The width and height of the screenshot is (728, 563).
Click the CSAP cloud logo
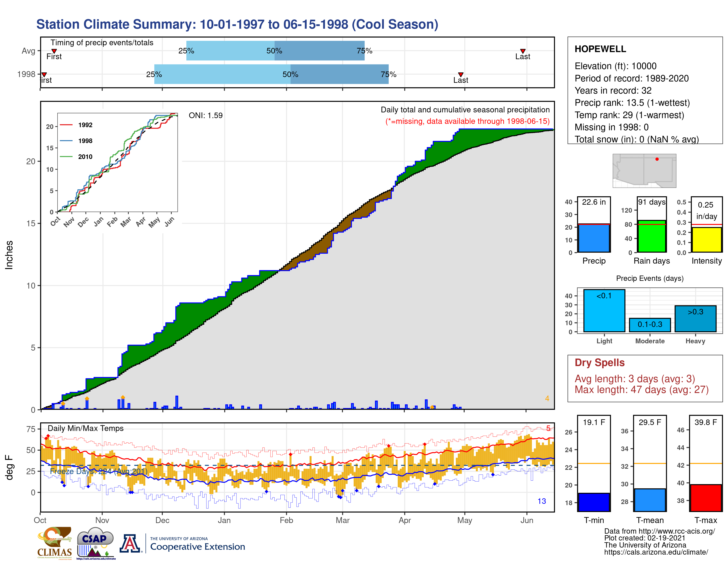(96, 543)
